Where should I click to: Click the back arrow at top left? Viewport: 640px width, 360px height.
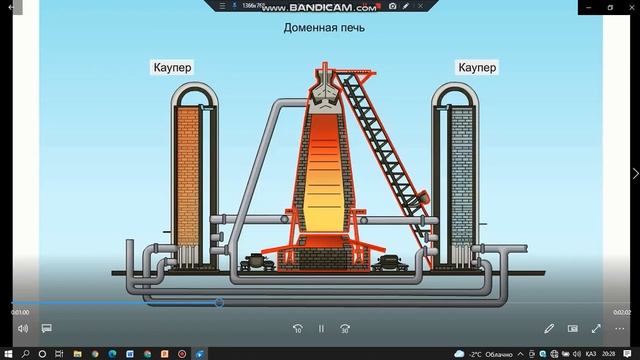[11, 7]
